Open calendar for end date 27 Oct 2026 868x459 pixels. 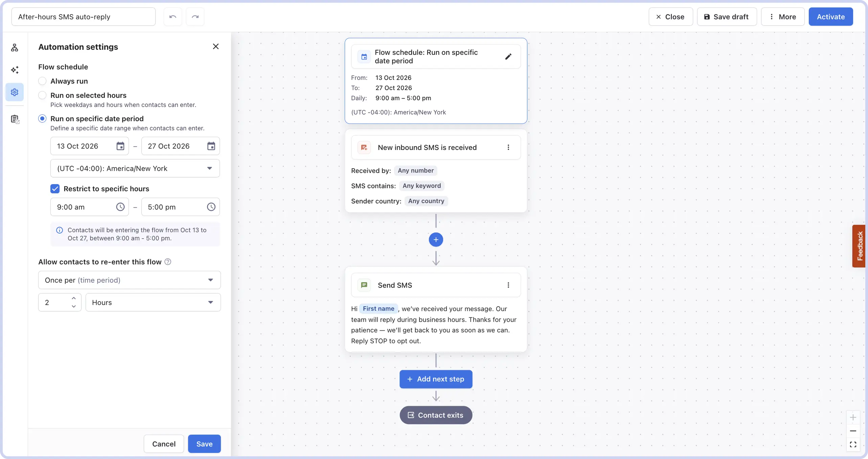[x=211, y=146]
